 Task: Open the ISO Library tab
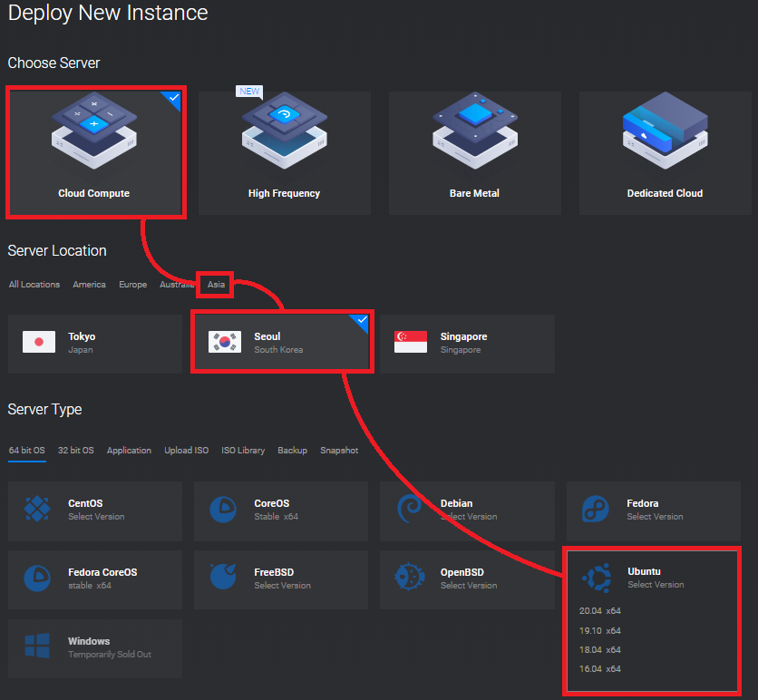(243, 450)
